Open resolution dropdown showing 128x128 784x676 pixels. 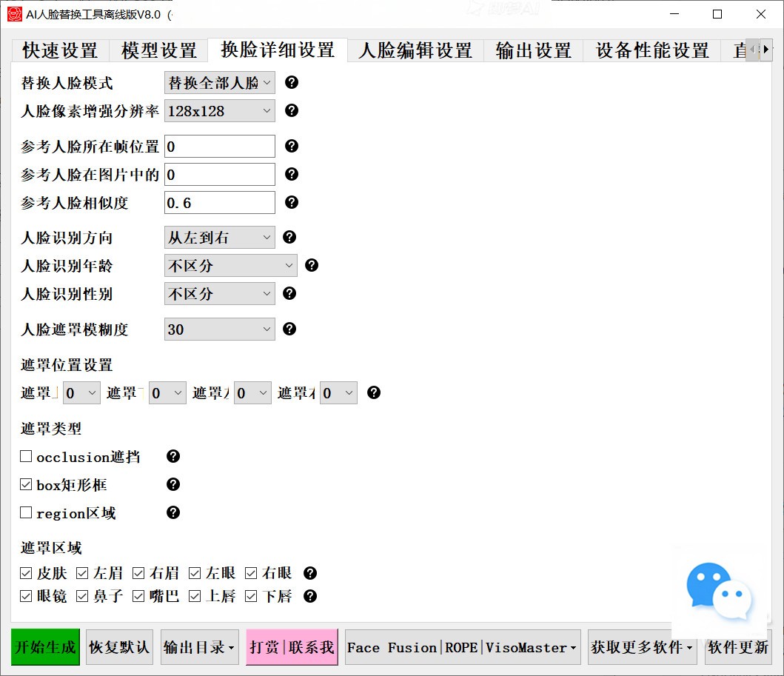(219, 111)
